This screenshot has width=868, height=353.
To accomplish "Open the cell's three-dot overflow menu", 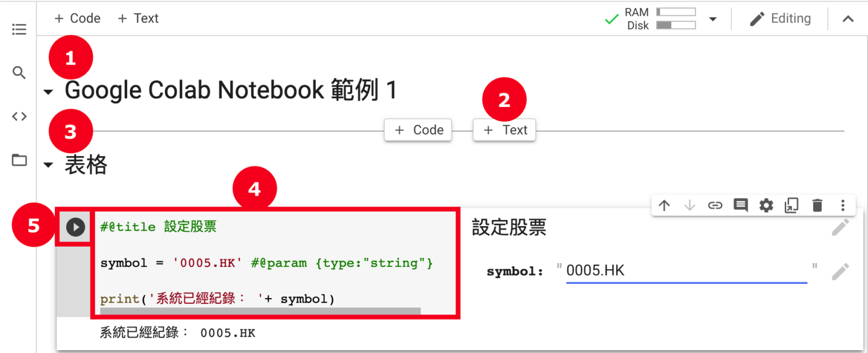I will point(843,205).
